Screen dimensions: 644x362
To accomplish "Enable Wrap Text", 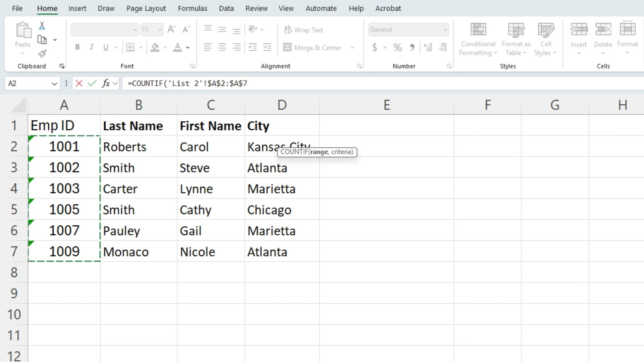I will (304, 30).
